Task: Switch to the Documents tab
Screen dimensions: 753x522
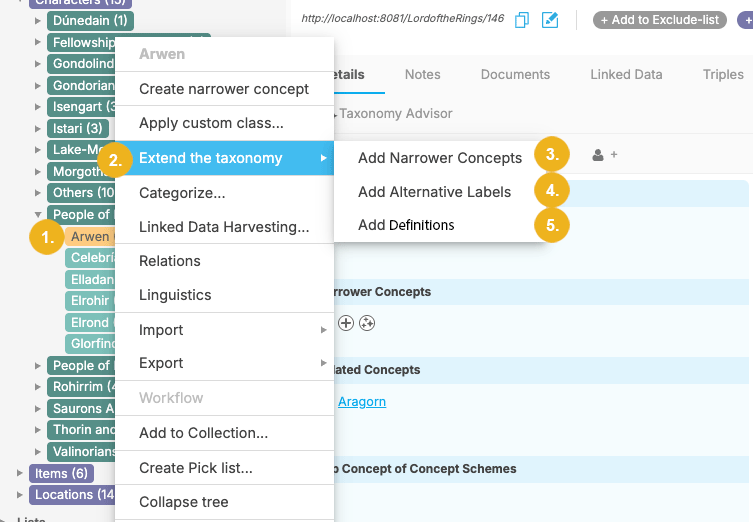Action: click(515, 74)
